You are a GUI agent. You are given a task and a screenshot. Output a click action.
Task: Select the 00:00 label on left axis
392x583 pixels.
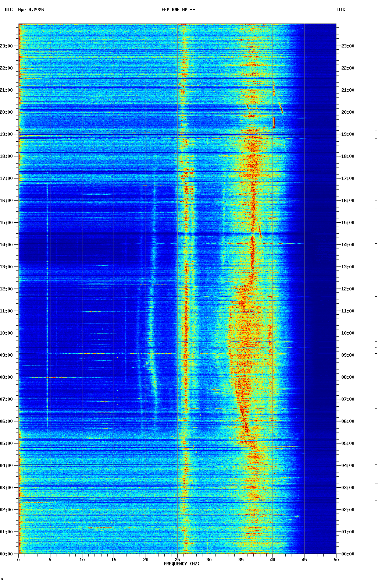[6, 554]
